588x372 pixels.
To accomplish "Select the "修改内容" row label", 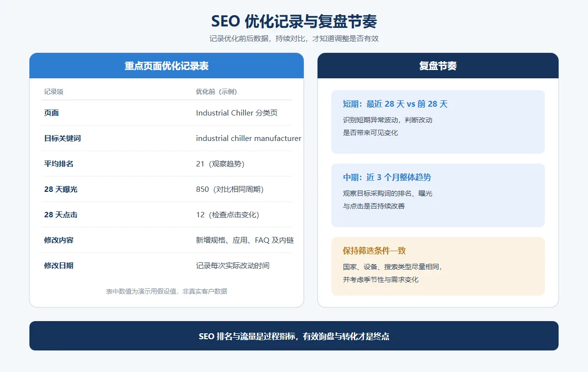I will (x=59, y=240).
